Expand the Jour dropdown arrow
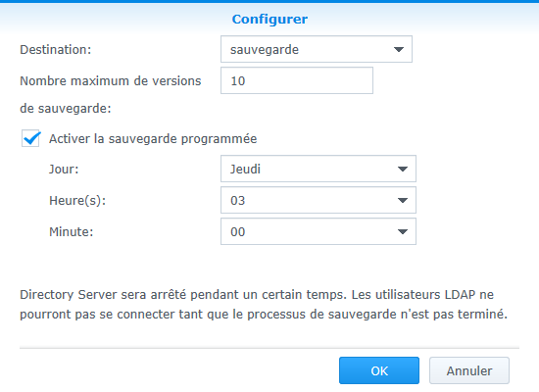Screen dimensions: 539x392 (403, 169)
